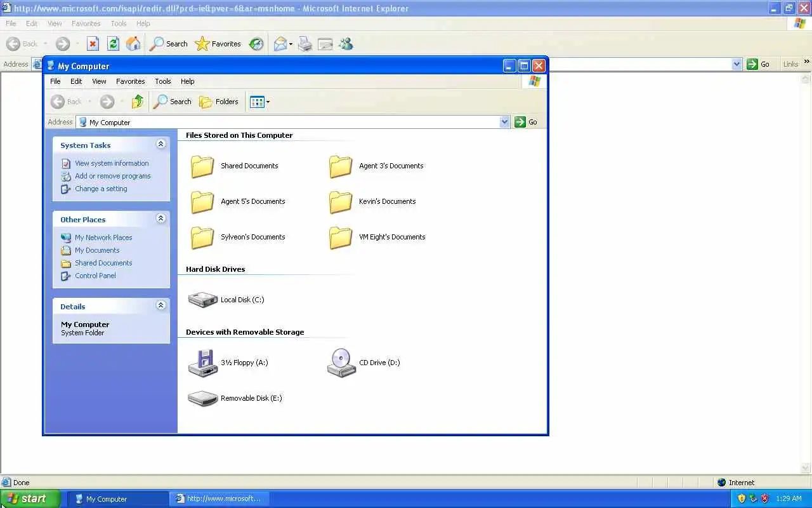Collapse the System Tasks panel
The width and height of the screenshot is (812, 508).
pos(160,144)
